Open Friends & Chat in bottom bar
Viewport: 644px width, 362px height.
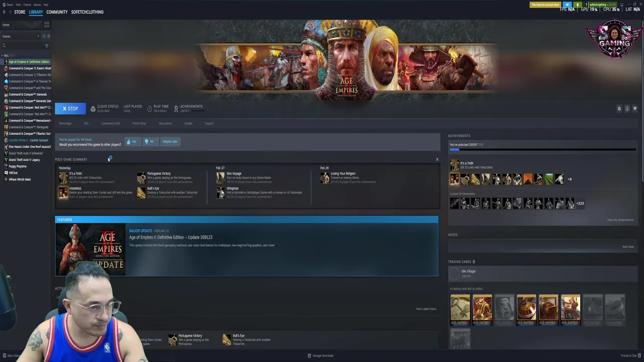[x=630, y=355]
